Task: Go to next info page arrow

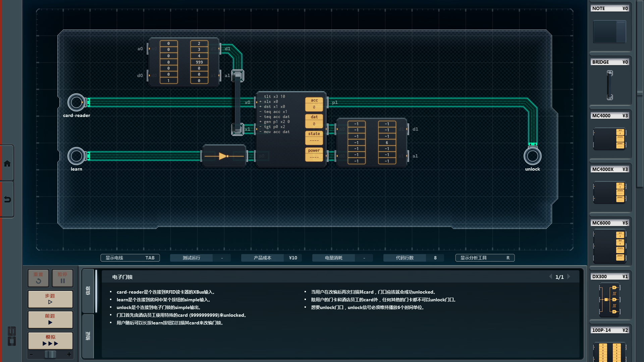Action: click(x=569, y=277)
